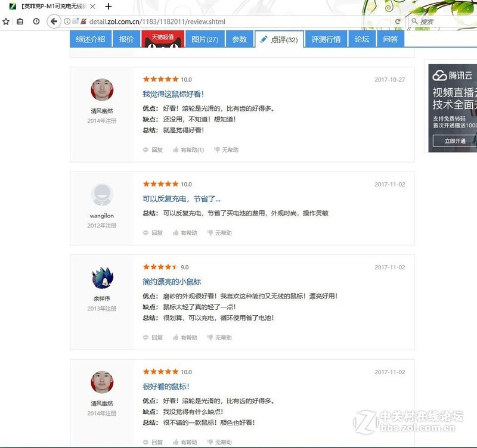Reply to wangilon's review
This screenshot has height=448, width=477.
coord(153,233)
